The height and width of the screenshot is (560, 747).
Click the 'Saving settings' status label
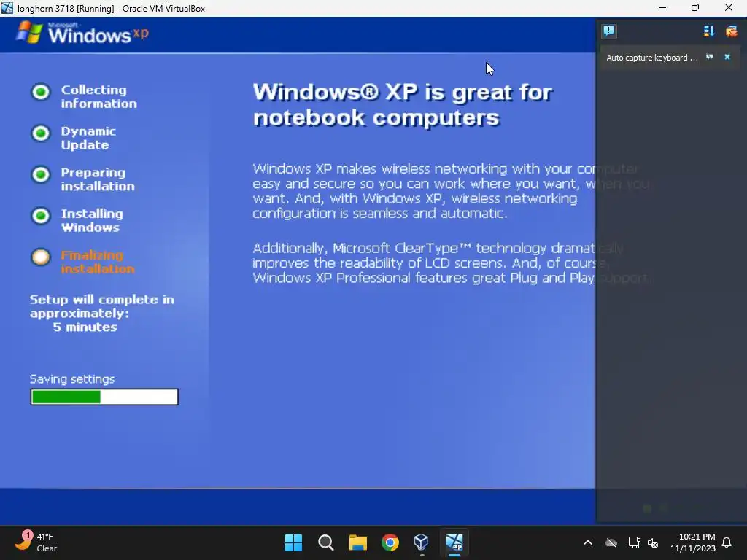tap(72, 379)
